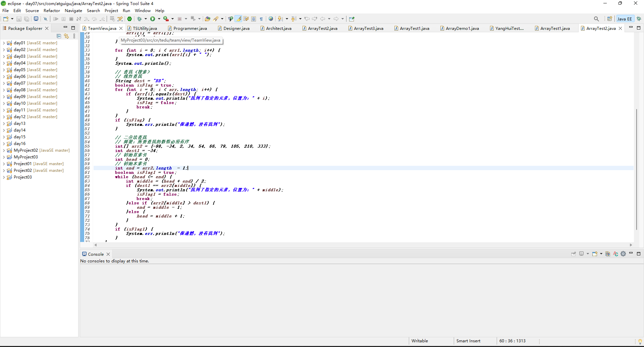Toggle Mark Occurrences highlighting
The image size is (644, 347).
[x=238, y=19]
